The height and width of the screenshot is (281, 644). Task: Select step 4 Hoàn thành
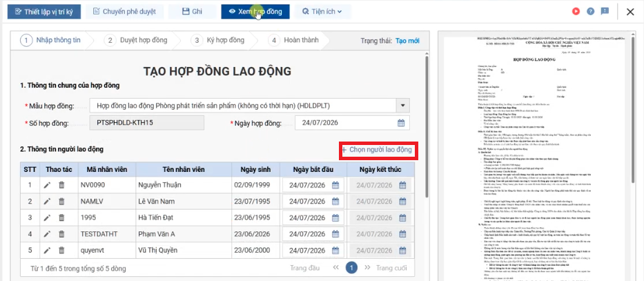click(293, 40)
